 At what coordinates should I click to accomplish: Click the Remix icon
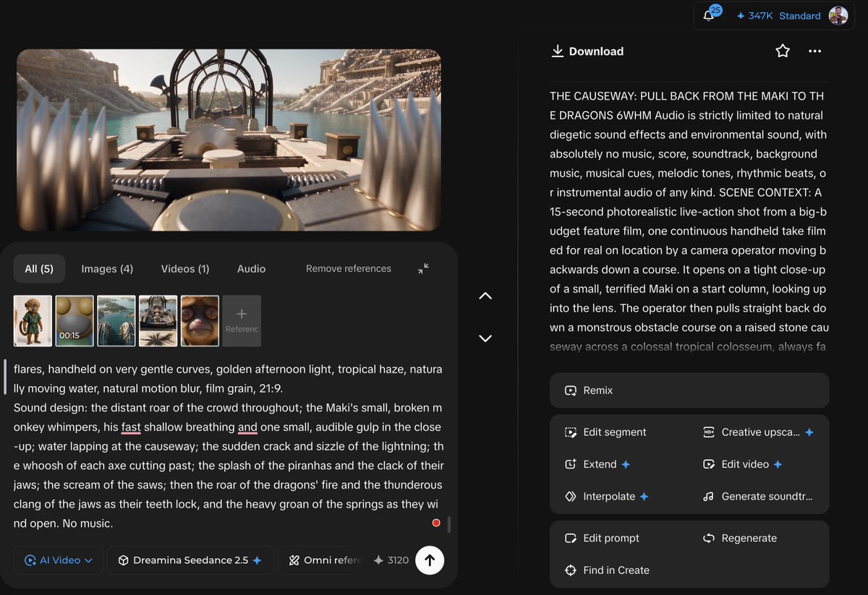(571, 390)
